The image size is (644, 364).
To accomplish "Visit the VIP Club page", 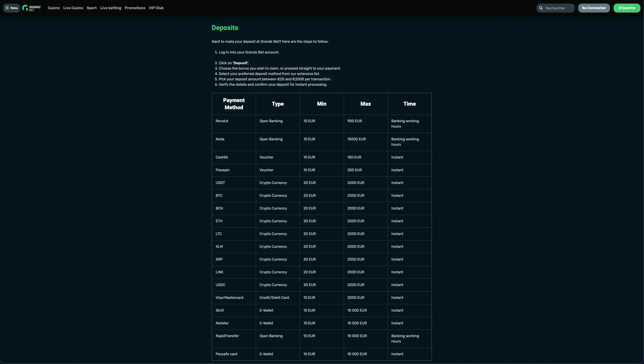I will (156, 8).
